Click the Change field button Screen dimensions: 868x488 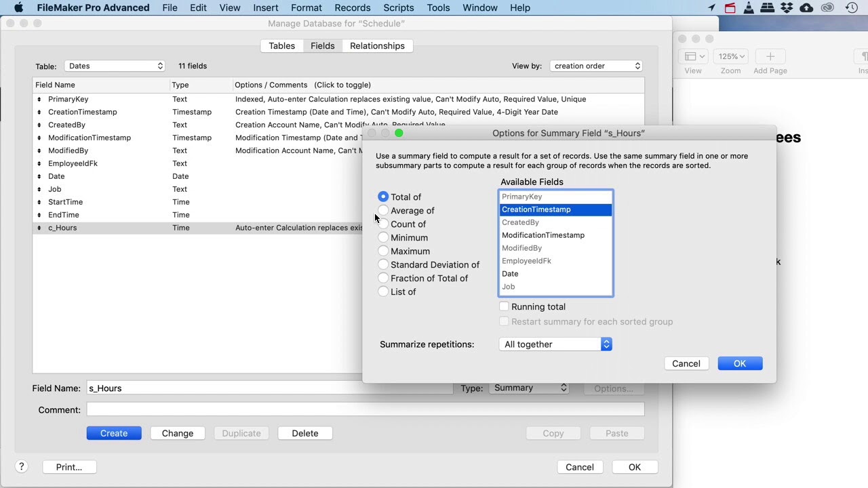(x=178, y=433)
